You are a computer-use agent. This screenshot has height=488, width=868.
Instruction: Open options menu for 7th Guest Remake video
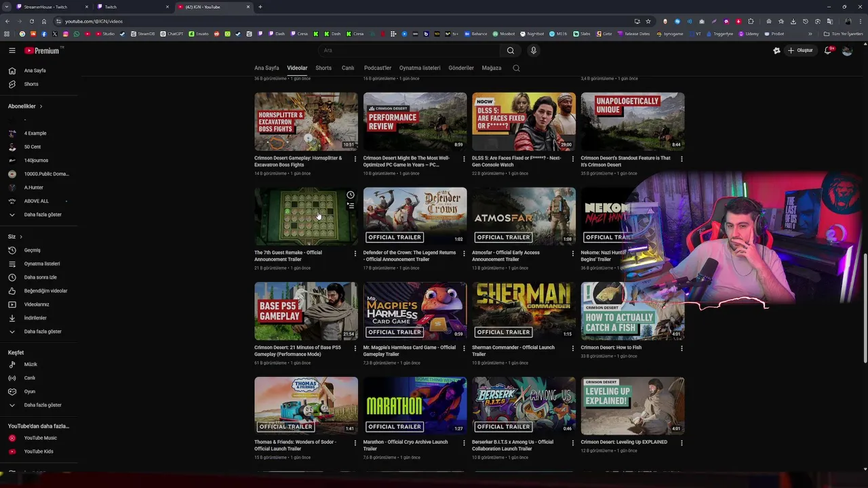click(x=355, y=253)
